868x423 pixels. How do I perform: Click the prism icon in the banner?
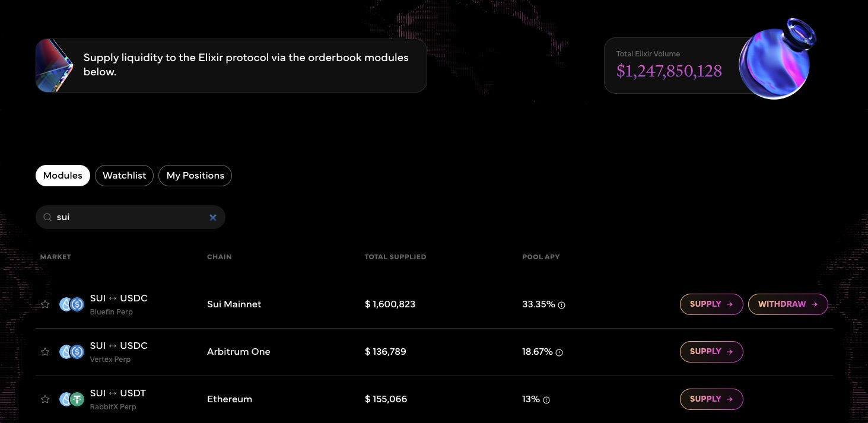click(55, 66)
